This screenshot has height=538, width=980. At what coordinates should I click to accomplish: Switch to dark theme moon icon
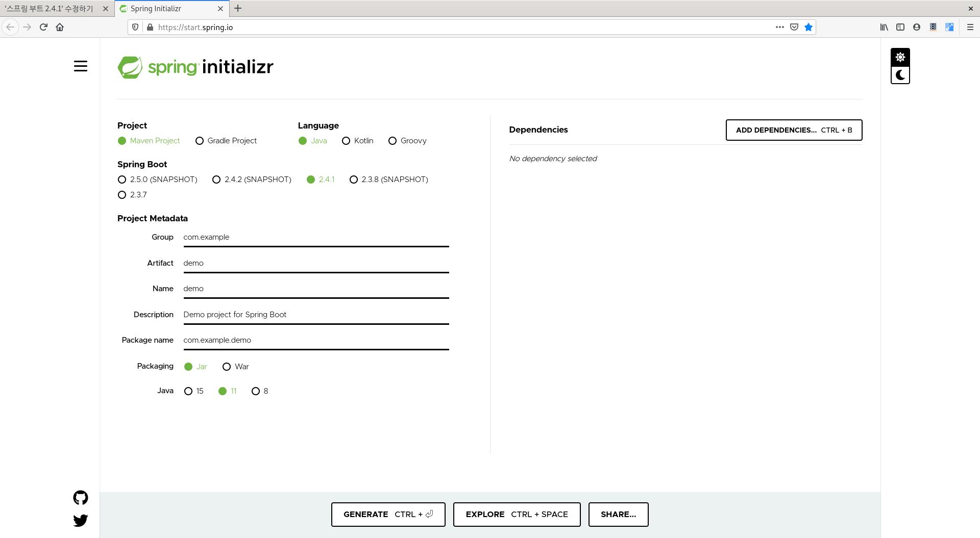[x=900, y=75]
